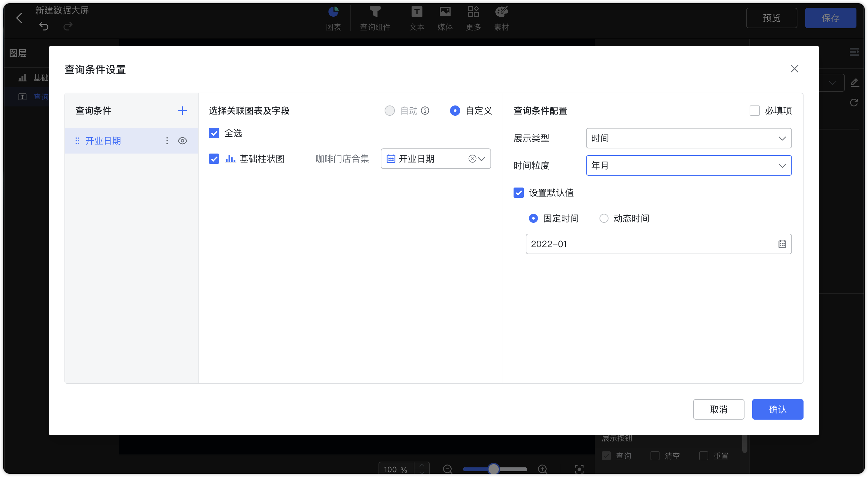Zoom in the canvas

click(542, 469)
